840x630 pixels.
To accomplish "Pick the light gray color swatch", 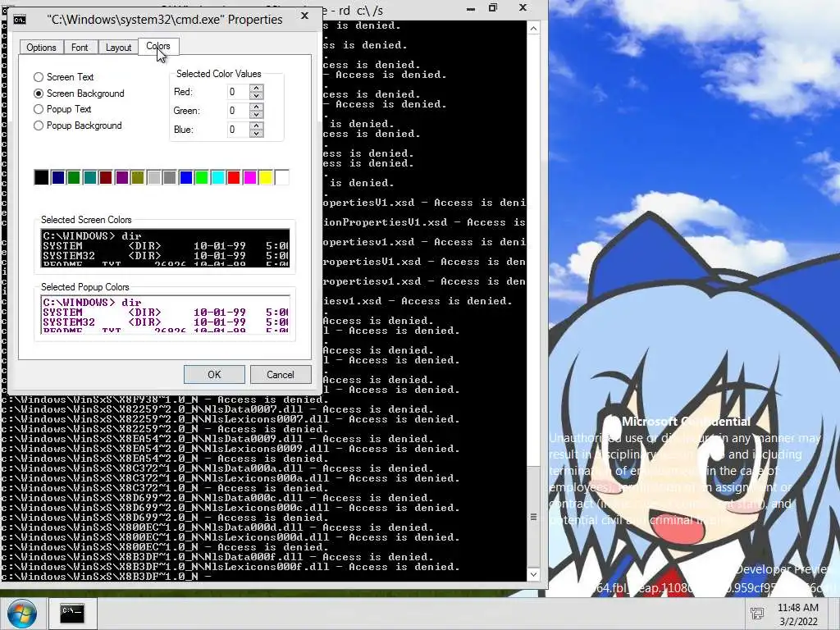I will [x=154, y=177].
